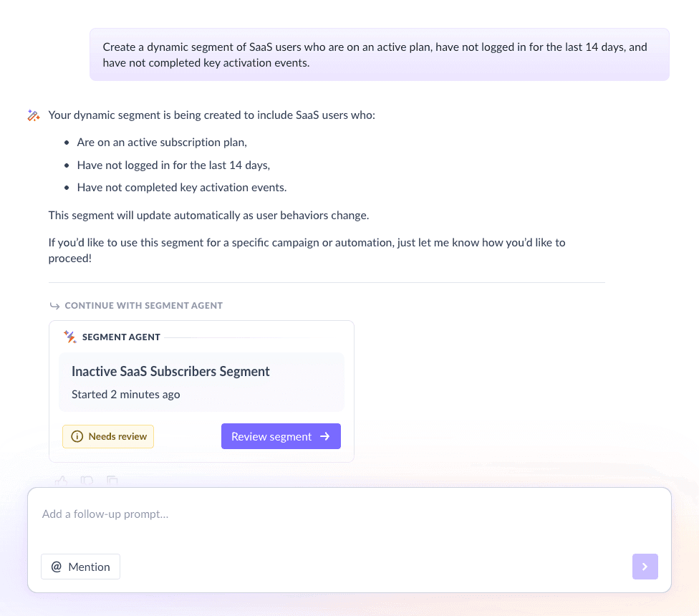Click the @ icon inside the Mention button
The width and height of the screenshot is (699, 616).
coord(57,567)
